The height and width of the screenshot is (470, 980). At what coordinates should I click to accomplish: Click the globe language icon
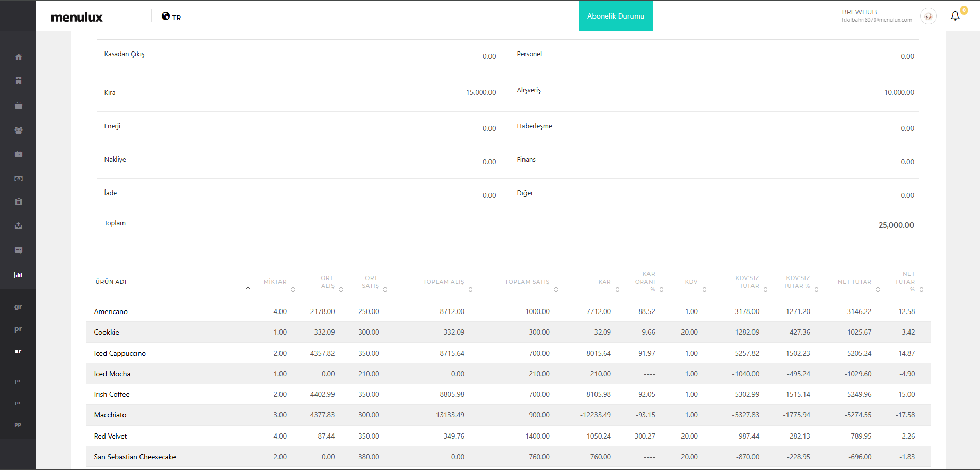coord(166,16)
